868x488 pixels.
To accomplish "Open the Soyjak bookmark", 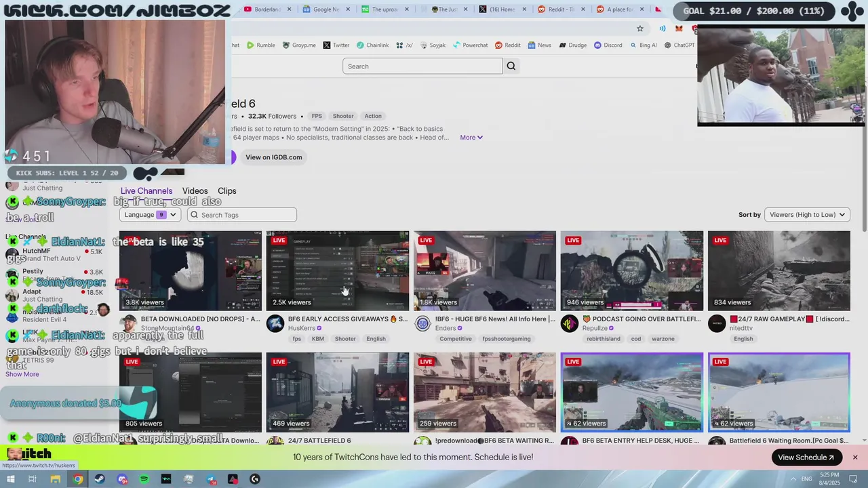I will 433,45.
